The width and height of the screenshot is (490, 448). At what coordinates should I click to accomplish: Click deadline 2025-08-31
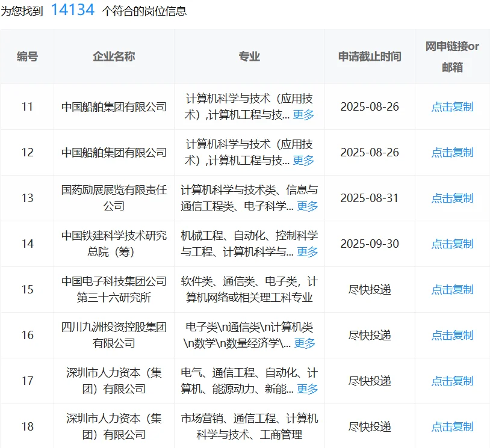pyautogui.click(x=370, y=198)
